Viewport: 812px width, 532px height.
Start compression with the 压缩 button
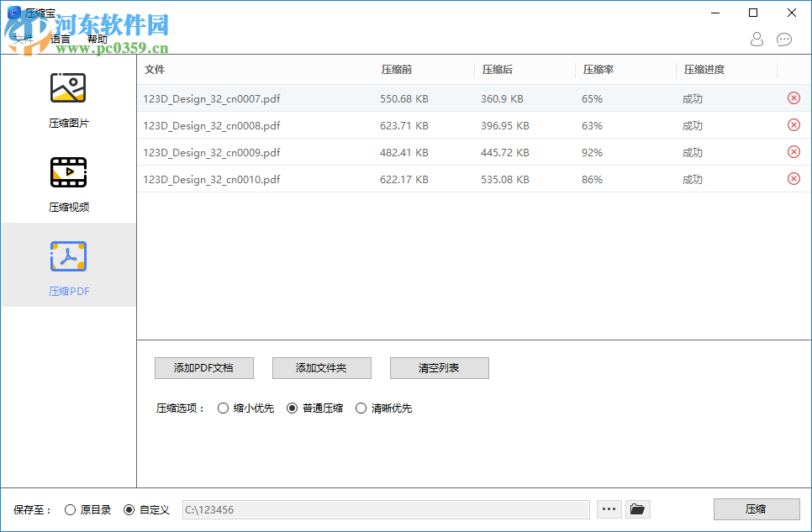757,508
